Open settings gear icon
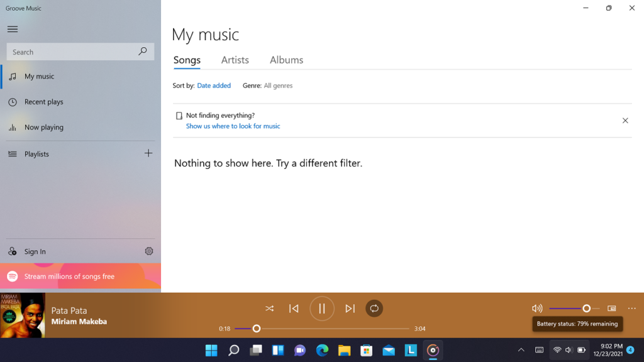 pyautogui.click(x=148, y=251)
